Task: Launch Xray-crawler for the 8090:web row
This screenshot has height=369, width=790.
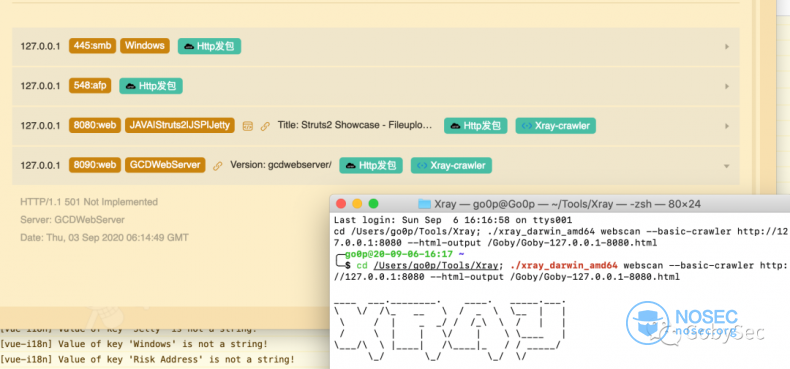Action: 451,166
